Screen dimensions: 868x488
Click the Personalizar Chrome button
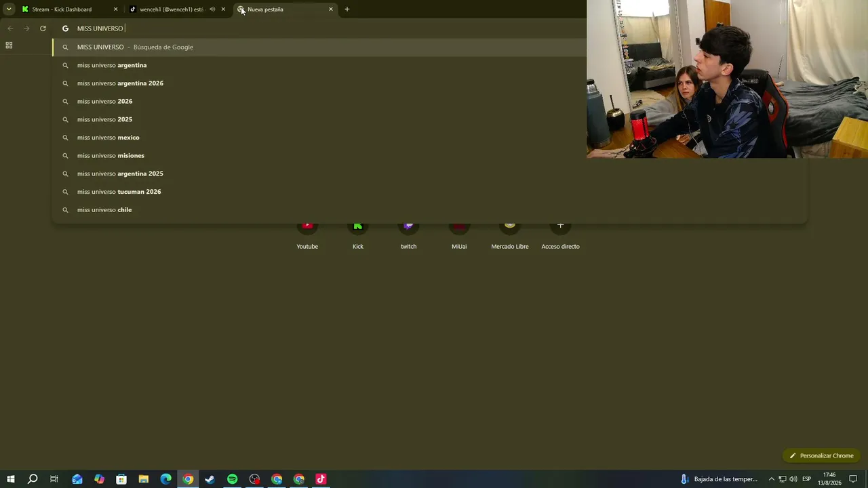[x=821, y=455]
